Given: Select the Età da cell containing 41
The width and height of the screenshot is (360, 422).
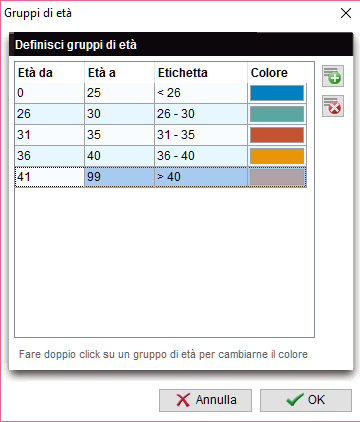Looking at the screenshot, I should tap(50, 177).
